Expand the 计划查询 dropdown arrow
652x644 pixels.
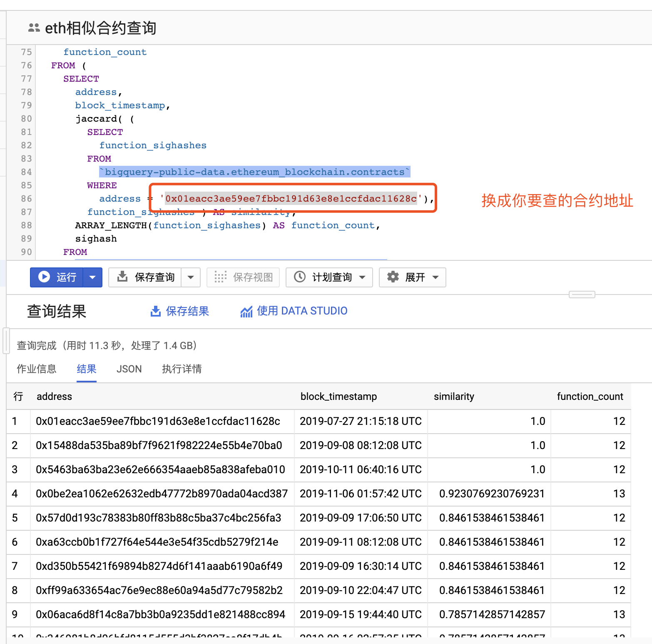pos(362,277)
